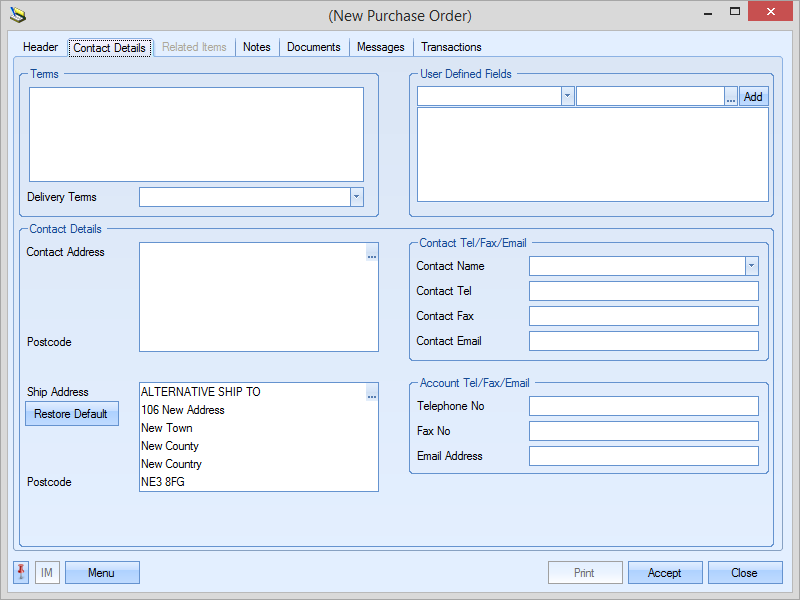Image resolution: width=800 pixels, height=600 pixels.
Task: Click the Contact Email input field
Action: 643,341
